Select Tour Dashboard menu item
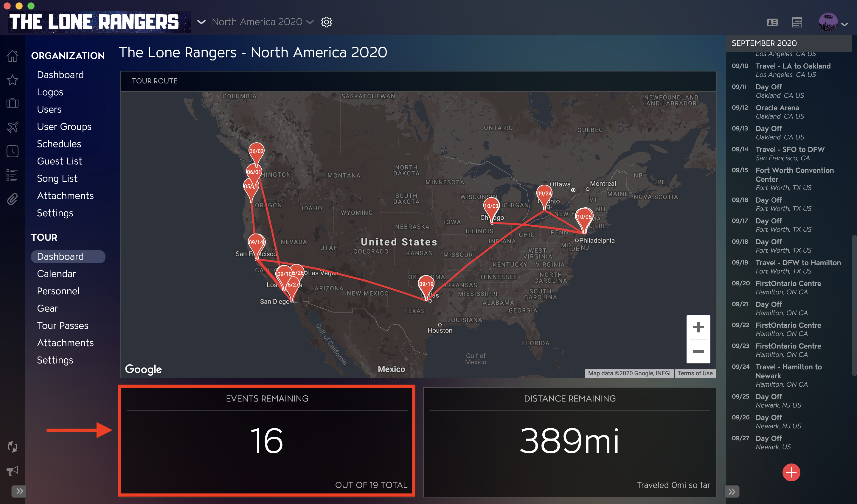Viewport: 857px width, 504px height. pos(68,256)
